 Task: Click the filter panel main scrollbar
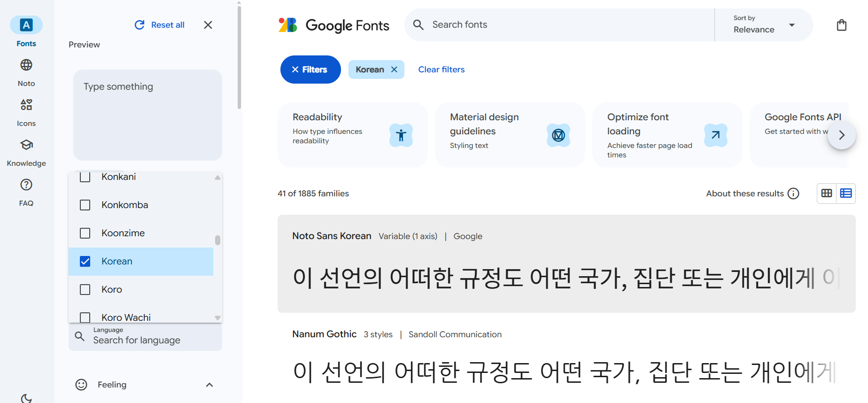tap(239, 57)
